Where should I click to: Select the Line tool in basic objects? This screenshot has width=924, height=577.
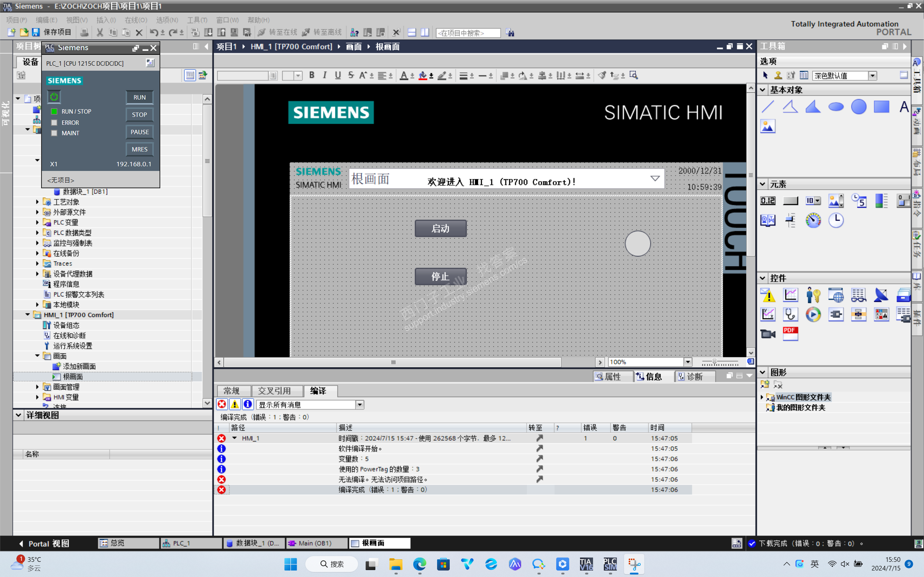point(768,107)
